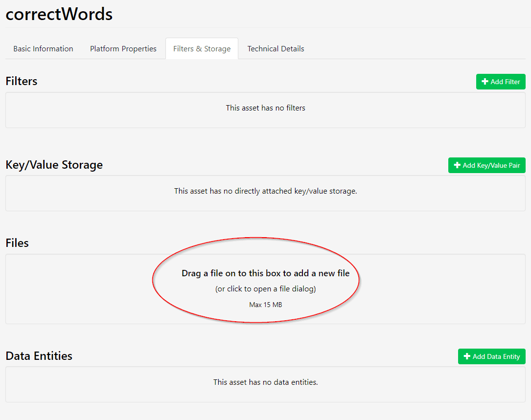Click the Files section heading
The height and width of the screenshot is (420, 531).
tap(17, 243)
